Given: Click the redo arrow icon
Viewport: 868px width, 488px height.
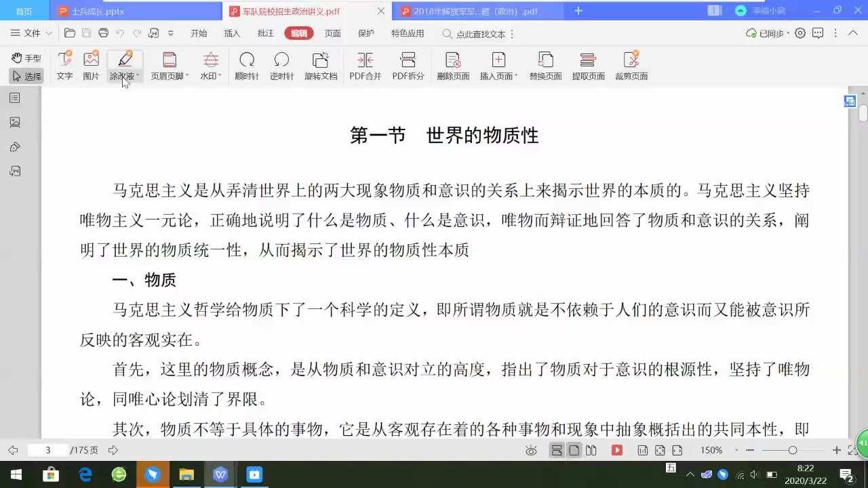Looking at the screenshot, I should click(137, 33).
